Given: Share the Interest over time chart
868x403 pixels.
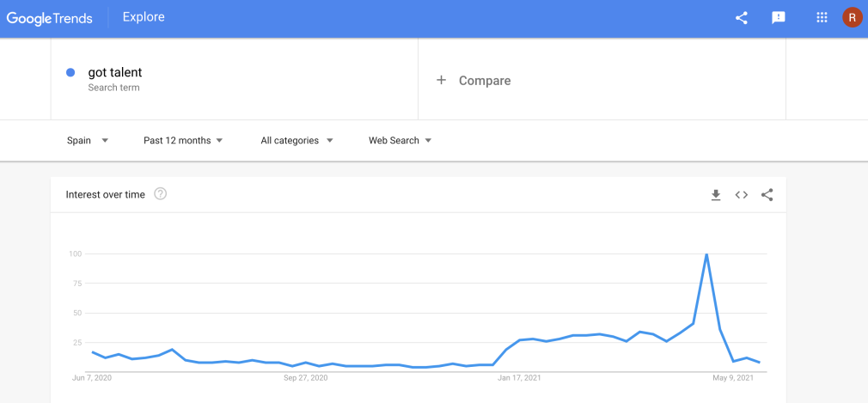Looking at the screenshot, I should click(767, 195).
